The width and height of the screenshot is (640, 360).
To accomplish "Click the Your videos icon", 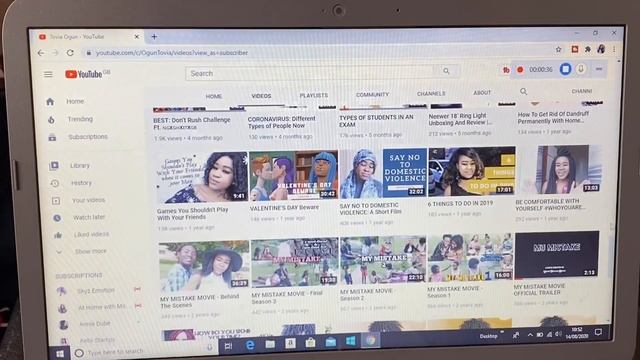I will pyautogui.click(x=56, y=200).
